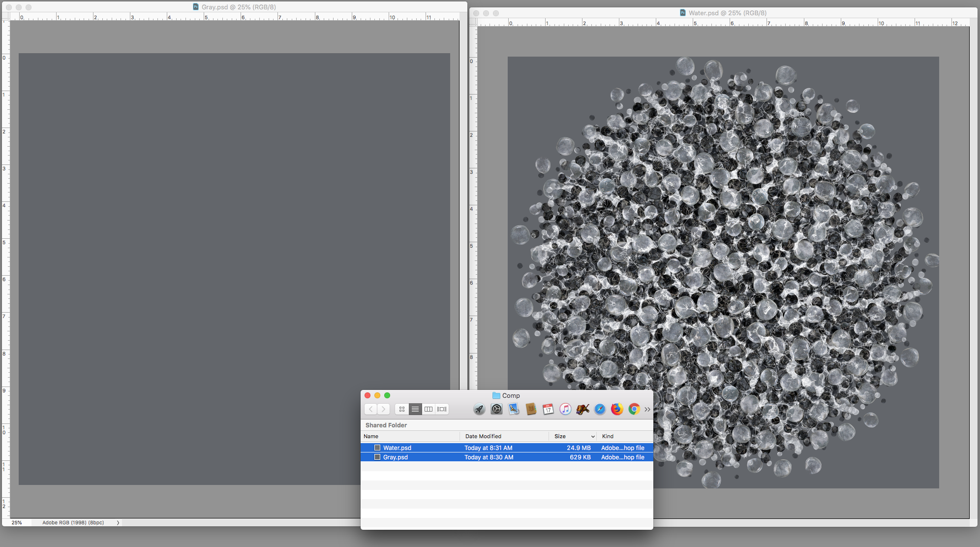Open Safari from the Finder toolbar
Image resolution: width=980 pixels, height=547 pixels.
(600, 409)
